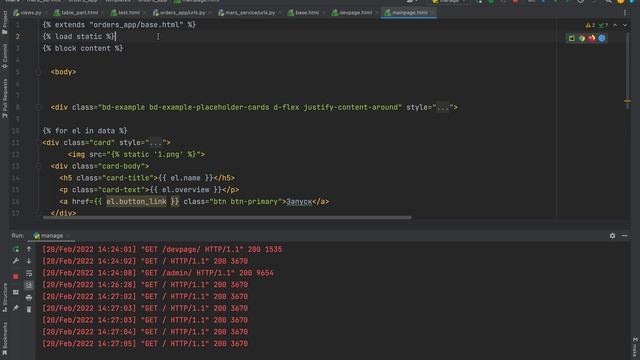
Task: Expand folded style on bd-example div
Action: coord(442,107)
